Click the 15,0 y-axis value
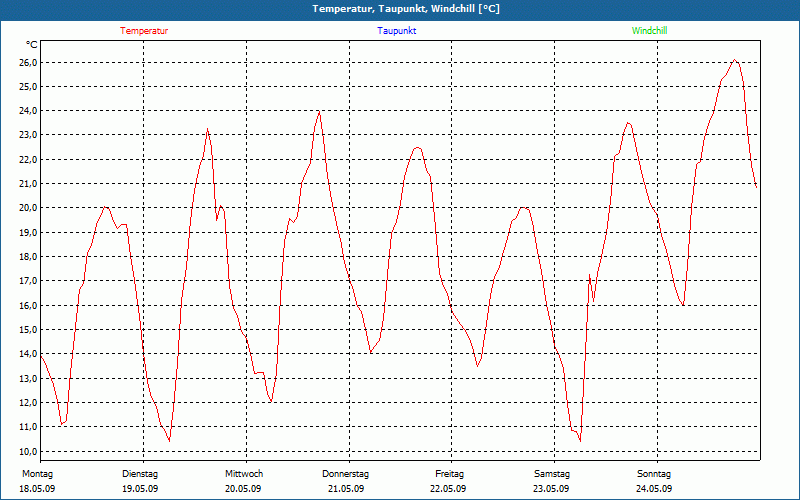The image size is (800, 500). [28, 330]
